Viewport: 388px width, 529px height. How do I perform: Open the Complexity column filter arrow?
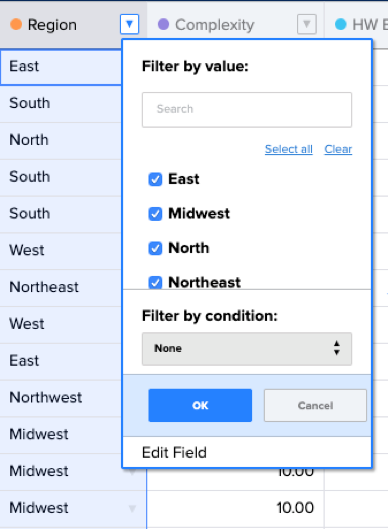click(306, 24)
